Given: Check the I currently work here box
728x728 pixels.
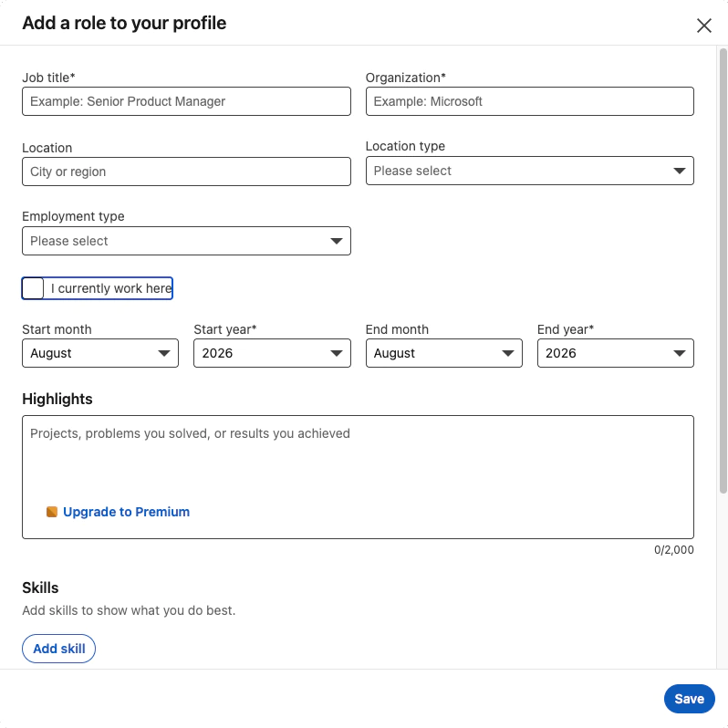Looking at the screenshot, I should [x=33, y=288].
